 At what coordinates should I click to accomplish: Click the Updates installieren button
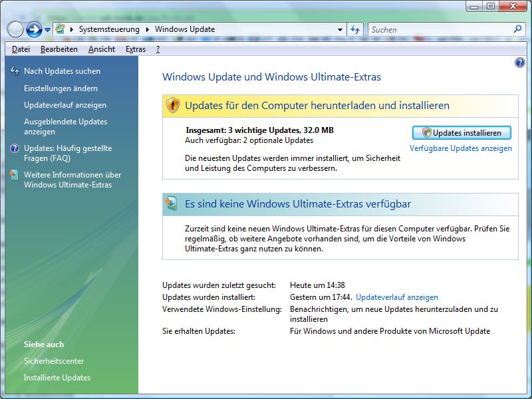tap(462, 133)
